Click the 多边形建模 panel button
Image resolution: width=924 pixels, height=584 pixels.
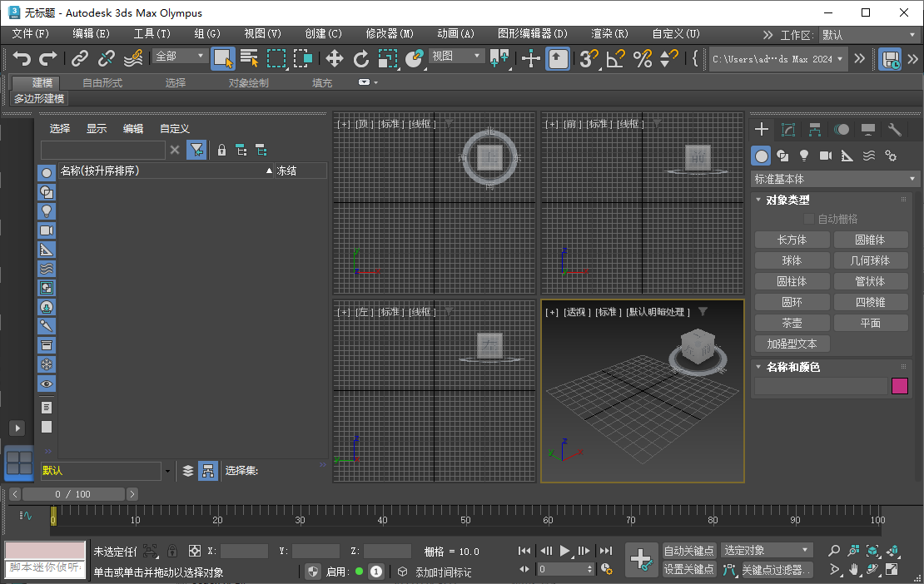click(x=39, y=98)
